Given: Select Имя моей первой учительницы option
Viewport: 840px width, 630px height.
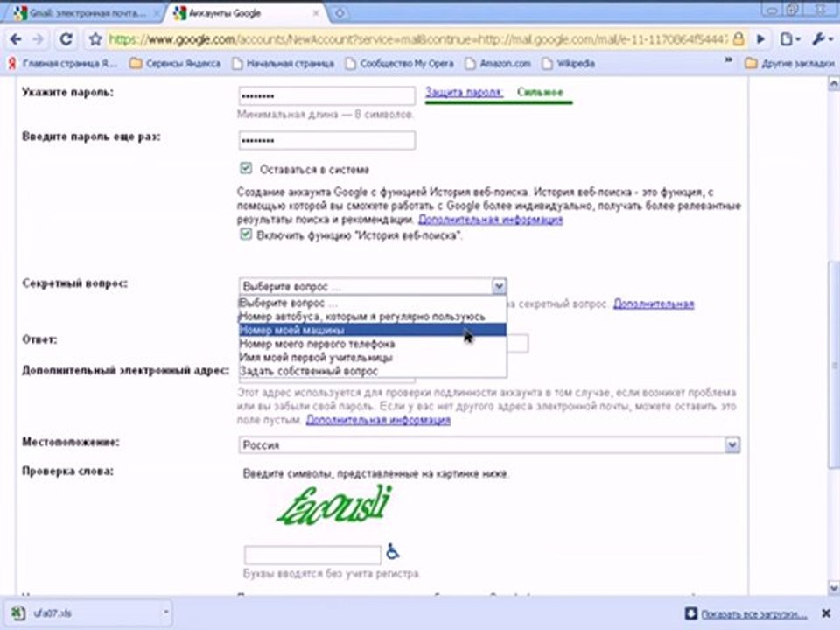Looking at the screenshot, I should (373, 357).
